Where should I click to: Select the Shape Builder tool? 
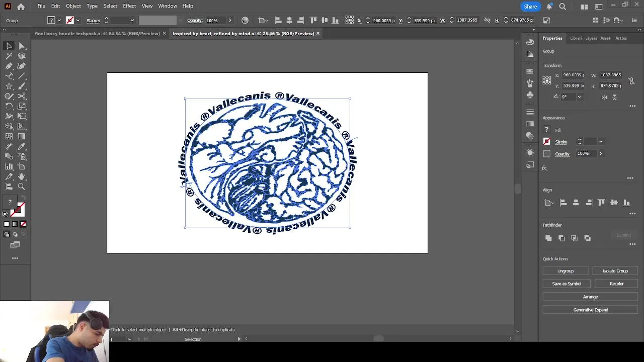click(9, 126)
